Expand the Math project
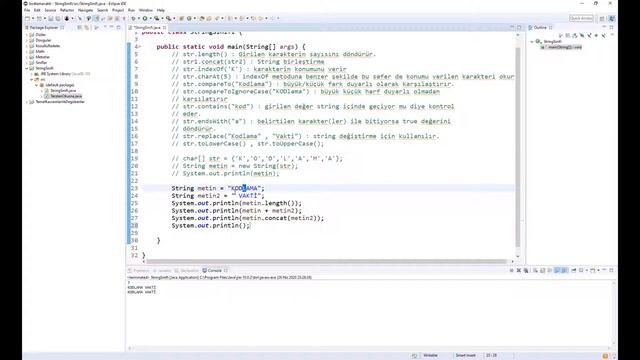 27,51
